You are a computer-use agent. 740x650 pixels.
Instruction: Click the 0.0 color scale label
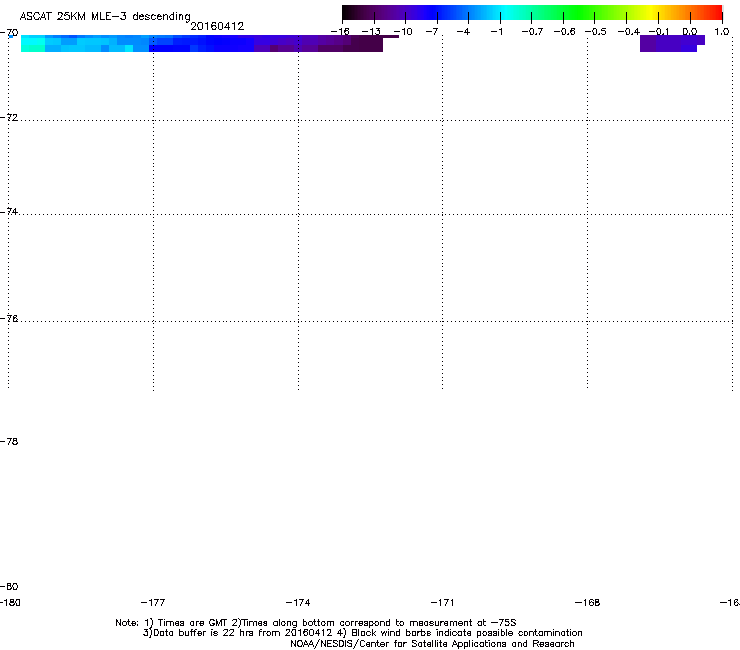click(690, 32)
